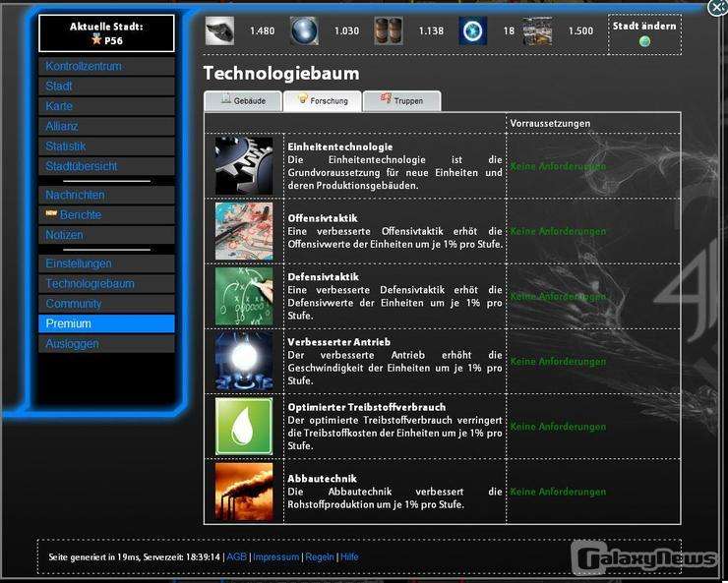
Task: Click the Technologiebaum page title
Action: tap(281, 74)
